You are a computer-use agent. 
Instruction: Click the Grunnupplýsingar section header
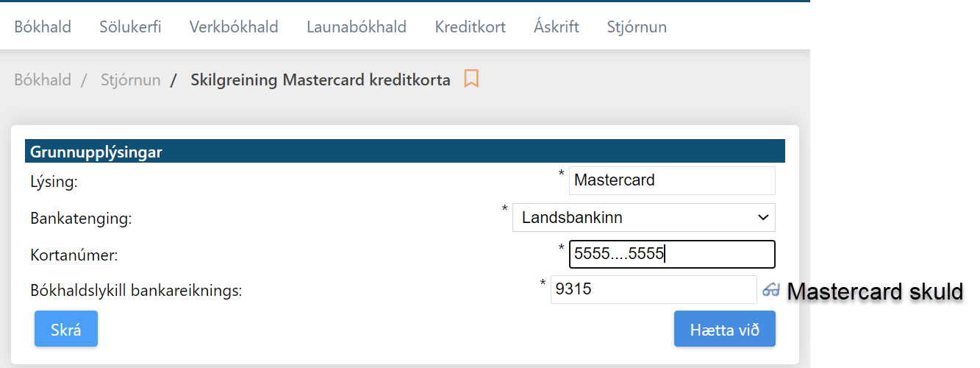tap(405, 152)
